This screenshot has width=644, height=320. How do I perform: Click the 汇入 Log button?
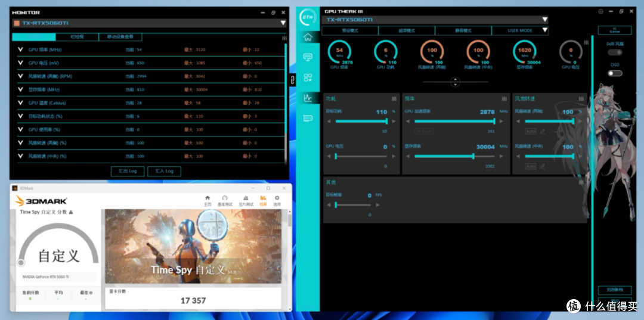coord(165,171)
